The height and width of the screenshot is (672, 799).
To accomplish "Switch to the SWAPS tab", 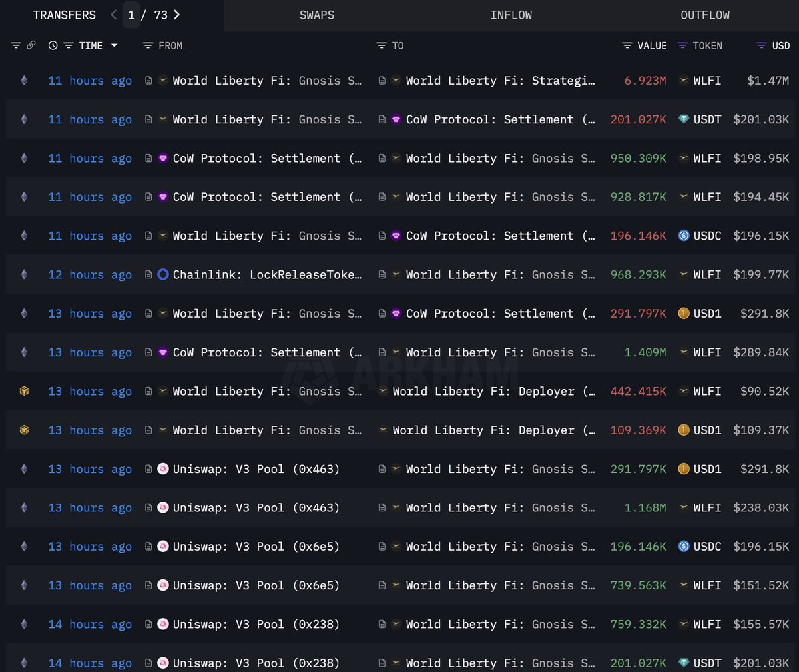I will (317, 15).
